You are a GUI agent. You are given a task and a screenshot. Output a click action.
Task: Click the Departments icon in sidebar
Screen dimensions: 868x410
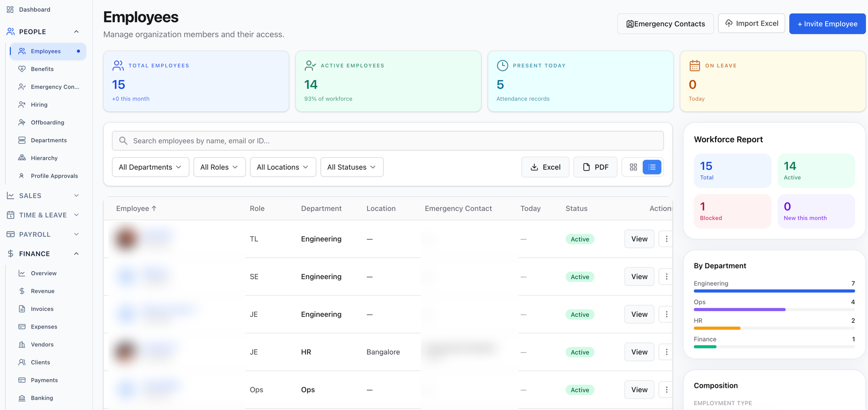[22, 140]
